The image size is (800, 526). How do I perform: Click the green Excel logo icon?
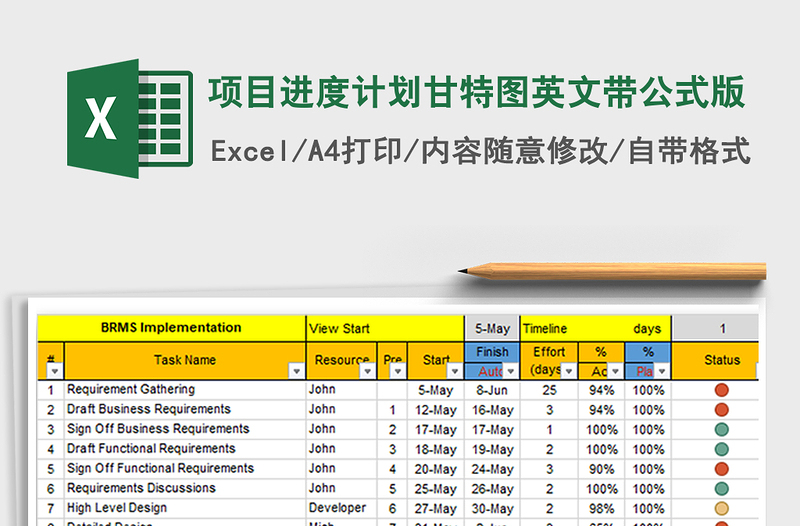pos(128,119)
